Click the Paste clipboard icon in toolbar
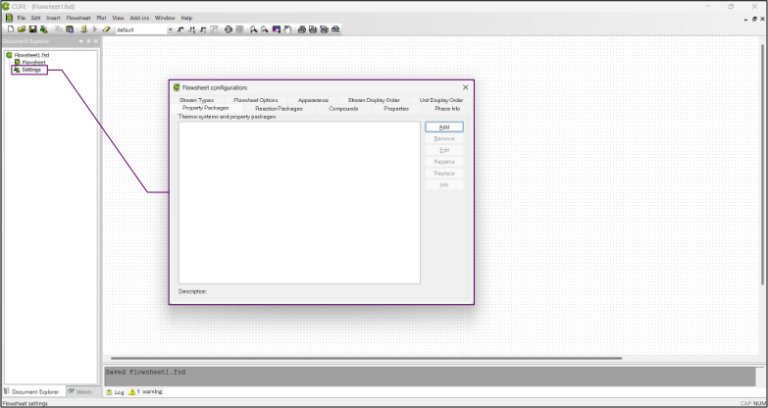This screenshot has height=408, width=768. pyautogui.click(x=70, y=29)
